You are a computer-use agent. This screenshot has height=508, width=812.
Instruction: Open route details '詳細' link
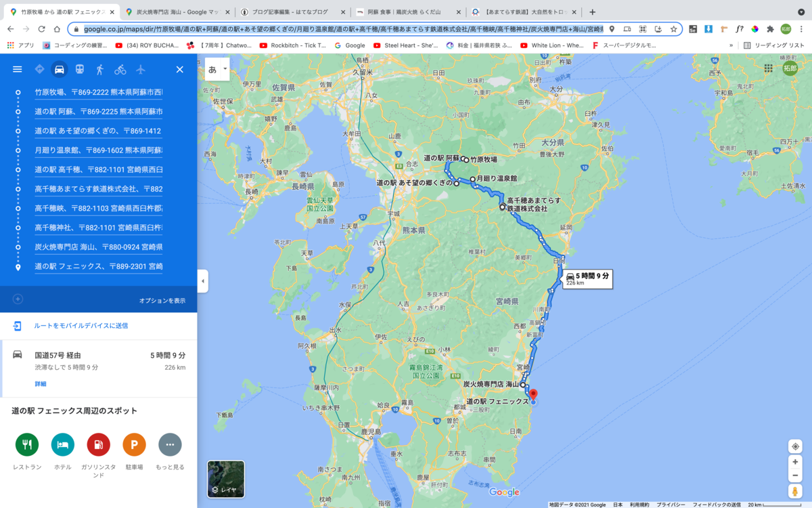pyautogui.click(x=41, y=384)
